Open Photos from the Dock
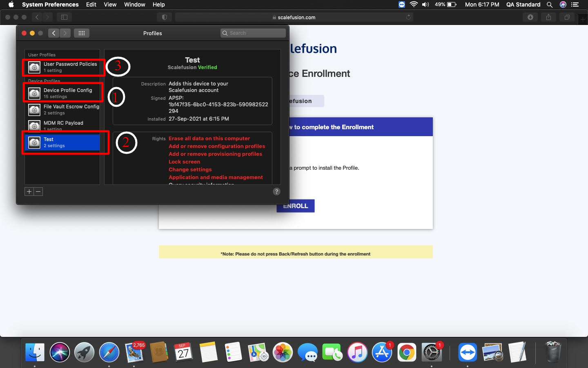This screenshot has width=588, height=368. click(283, 352)
